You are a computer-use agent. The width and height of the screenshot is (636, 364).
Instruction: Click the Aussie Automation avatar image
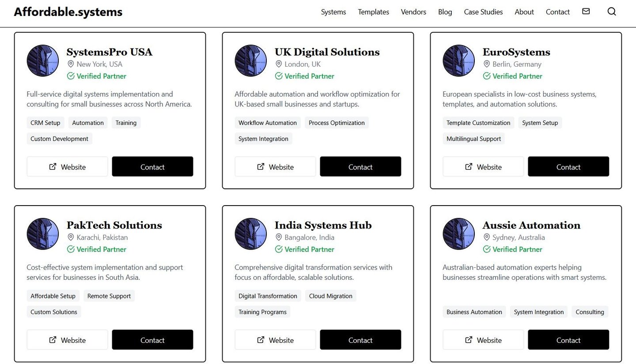coord(459,234)
